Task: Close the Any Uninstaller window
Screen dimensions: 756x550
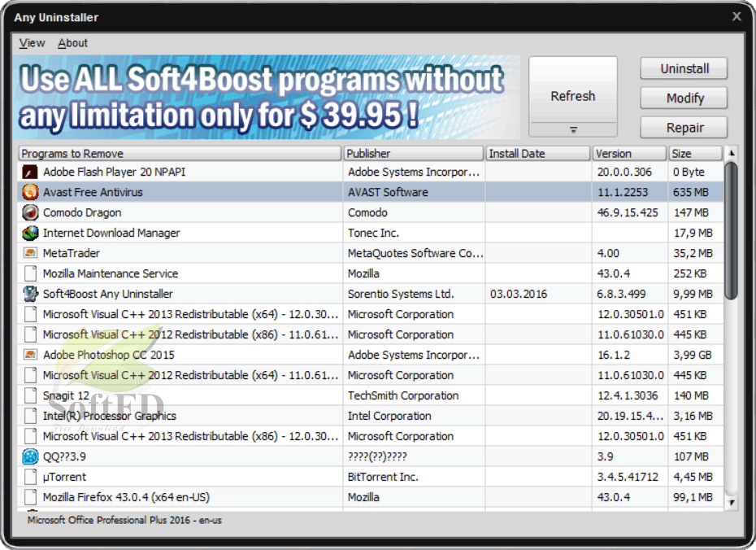Action: pyautogui.click(x=736, y=16)
